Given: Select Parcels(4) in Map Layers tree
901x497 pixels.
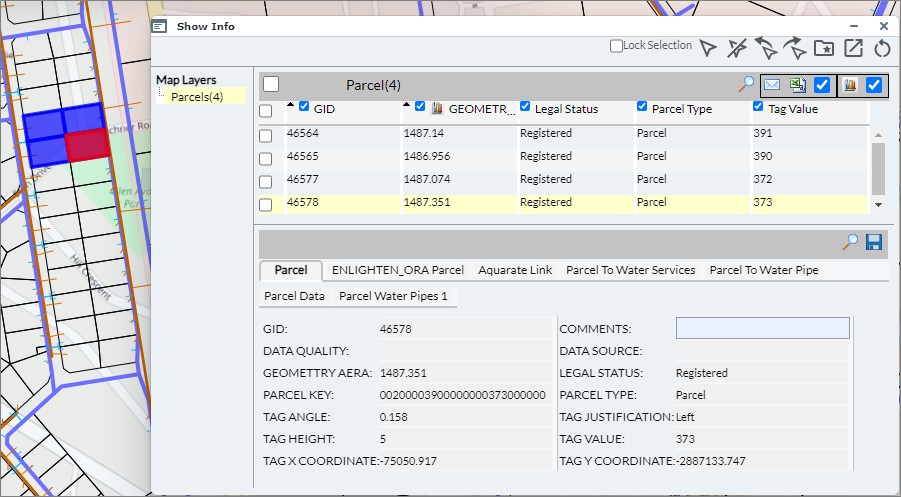Looking at the screenshot, I should 196,97.
